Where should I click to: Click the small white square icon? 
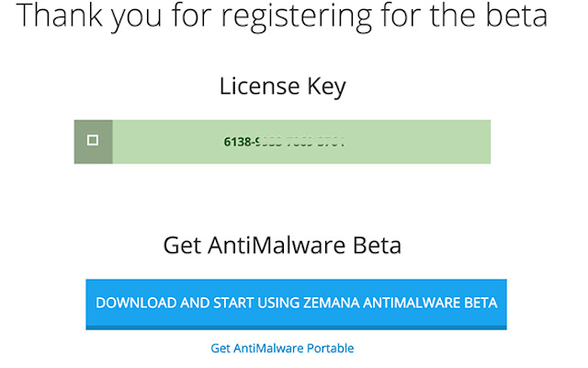click(93, 141)
